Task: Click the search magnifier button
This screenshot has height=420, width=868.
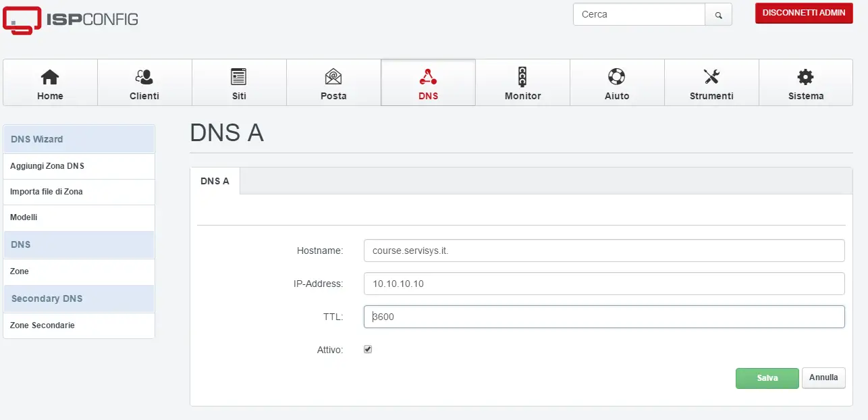Action: 719,14
